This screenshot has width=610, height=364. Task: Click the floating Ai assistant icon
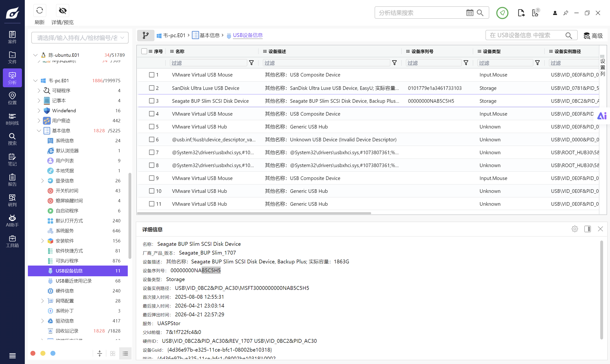point(602,116)
